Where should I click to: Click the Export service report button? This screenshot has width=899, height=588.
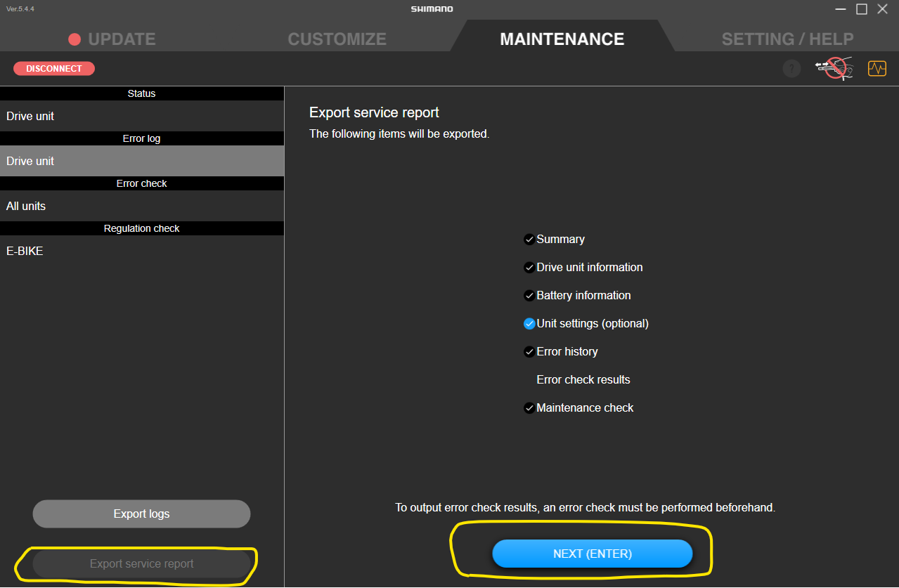pyautogui.click(x=141, y=563)
